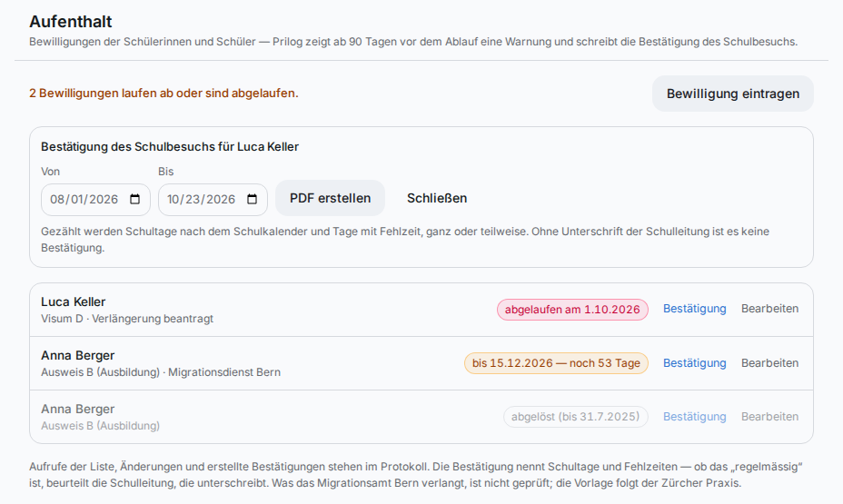
Task: Close the Schulbesuch confirmation panel
Action: 437,198
